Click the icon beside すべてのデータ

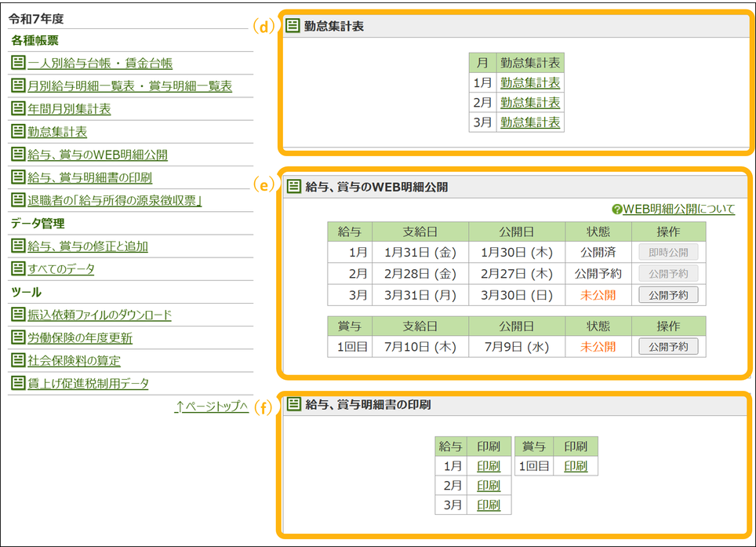(18, 269)
